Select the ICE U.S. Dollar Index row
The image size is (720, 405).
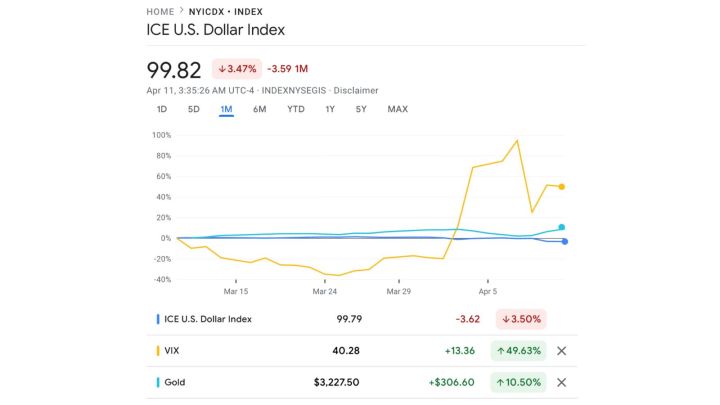click(208, 319)
